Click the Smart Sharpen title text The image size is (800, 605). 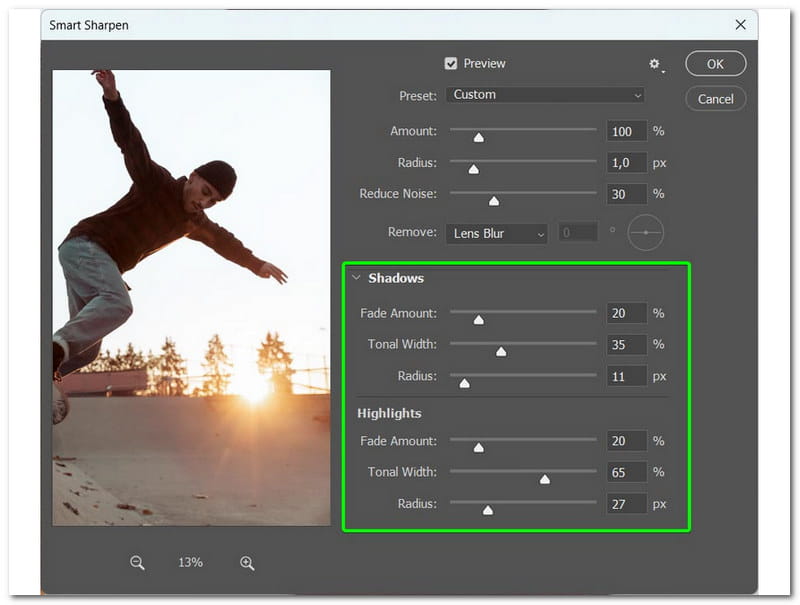coord(89,25)
